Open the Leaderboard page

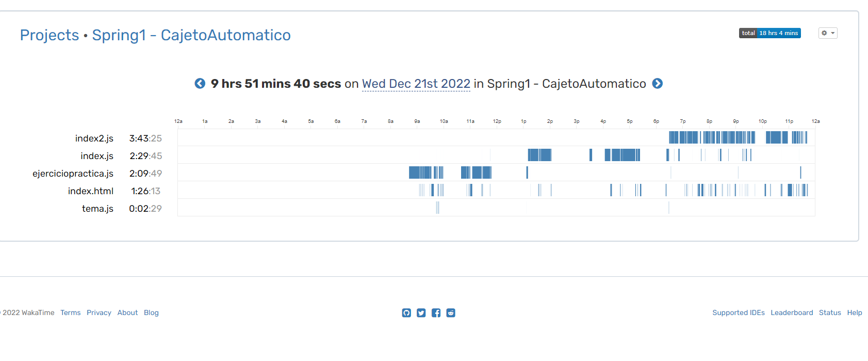pos(792,312)
